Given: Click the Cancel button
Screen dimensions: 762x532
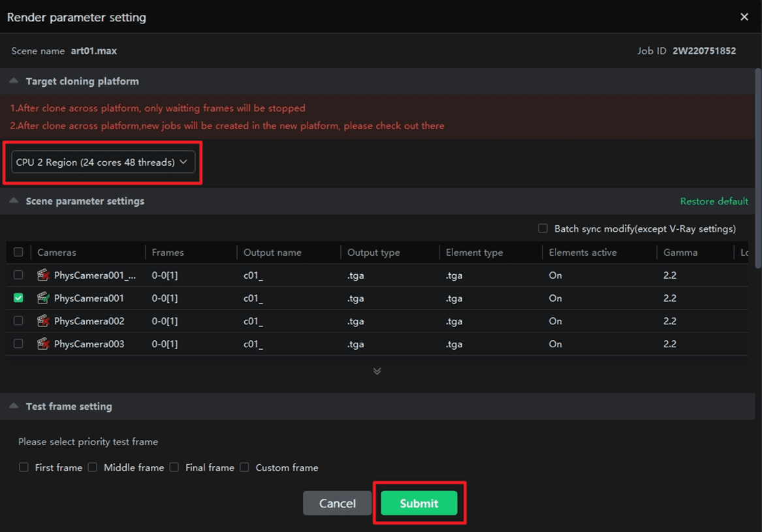Looking at the screenshot, I should click(x=337, y=503).
